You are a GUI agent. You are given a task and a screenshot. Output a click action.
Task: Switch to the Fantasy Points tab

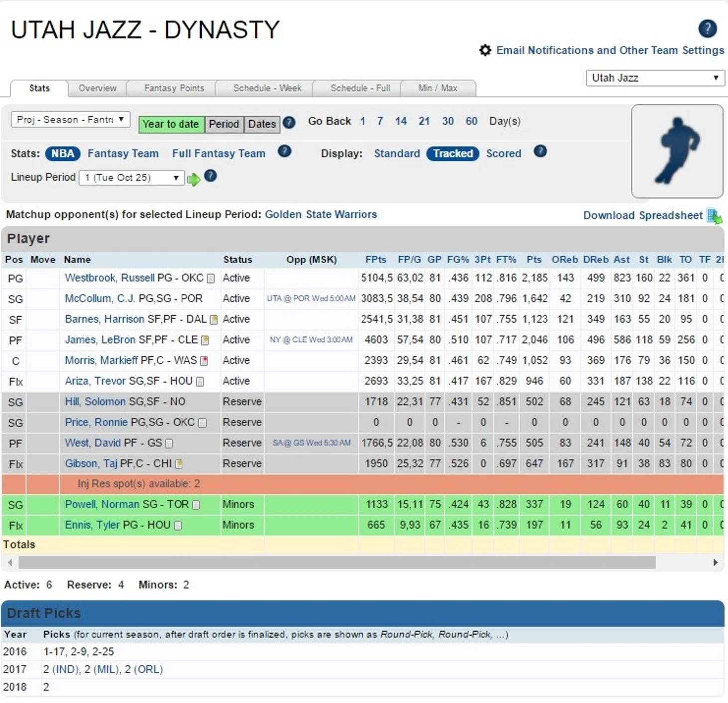174,88
